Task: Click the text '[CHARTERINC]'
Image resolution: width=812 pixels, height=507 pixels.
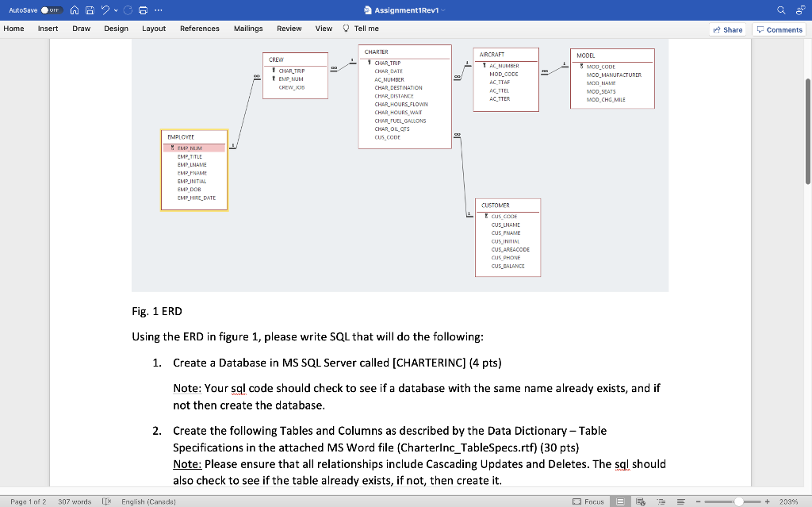Action: (x=429, y=363)
